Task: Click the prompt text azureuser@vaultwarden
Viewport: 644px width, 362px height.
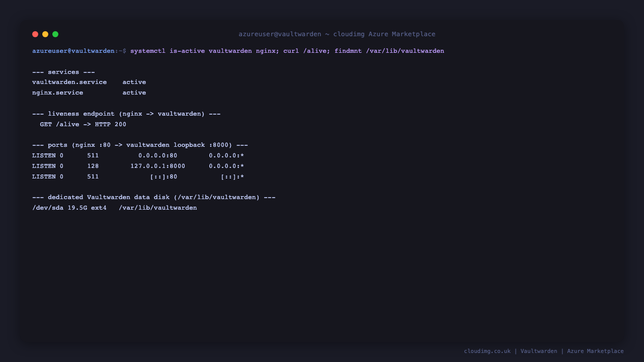Action: 73,51
